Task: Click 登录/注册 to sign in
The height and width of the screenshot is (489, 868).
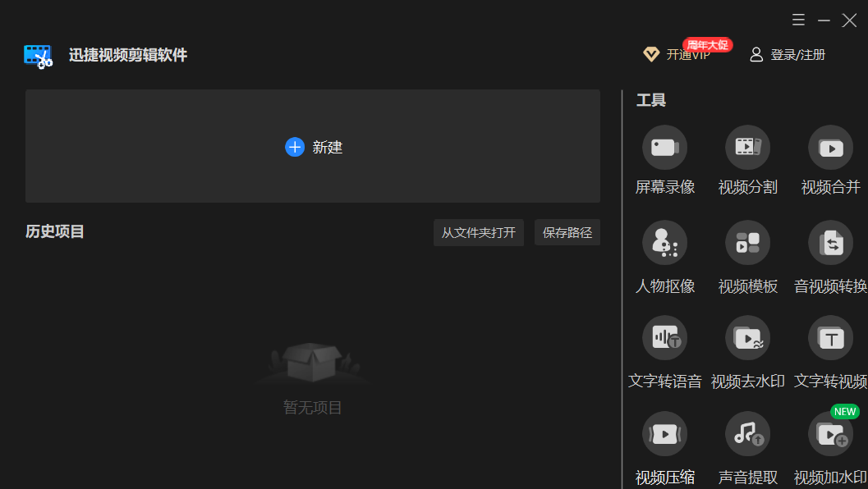Action: click(x=788, y=54)
